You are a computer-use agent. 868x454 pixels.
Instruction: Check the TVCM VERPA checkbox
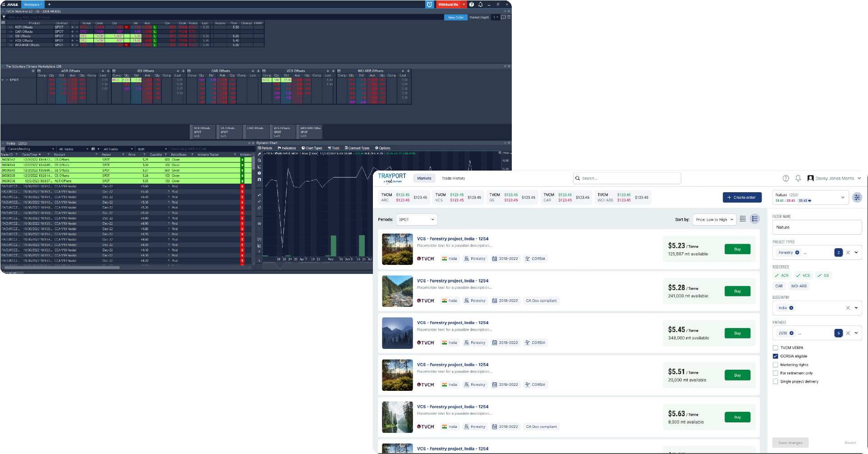775,348
